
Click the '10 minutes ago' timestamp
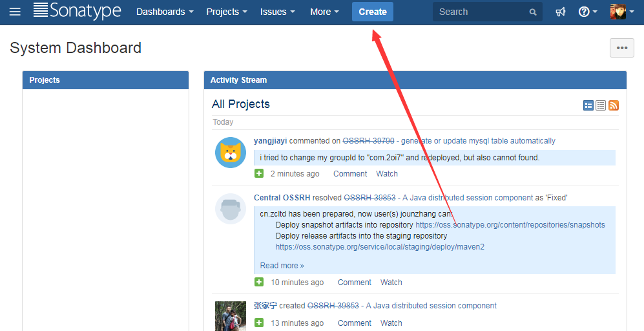tap(297, 283)
